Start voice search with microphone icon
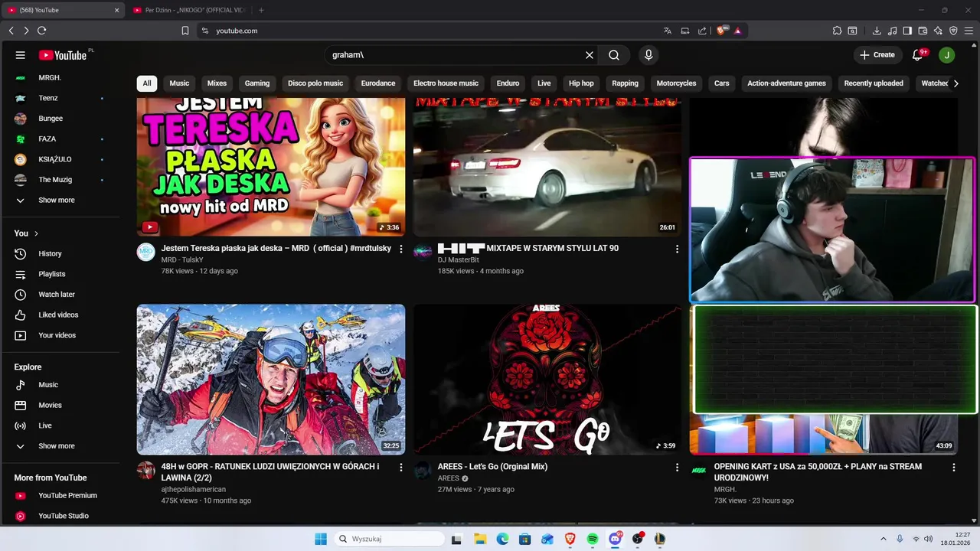980x551 pixels. [x=648, y=55]
